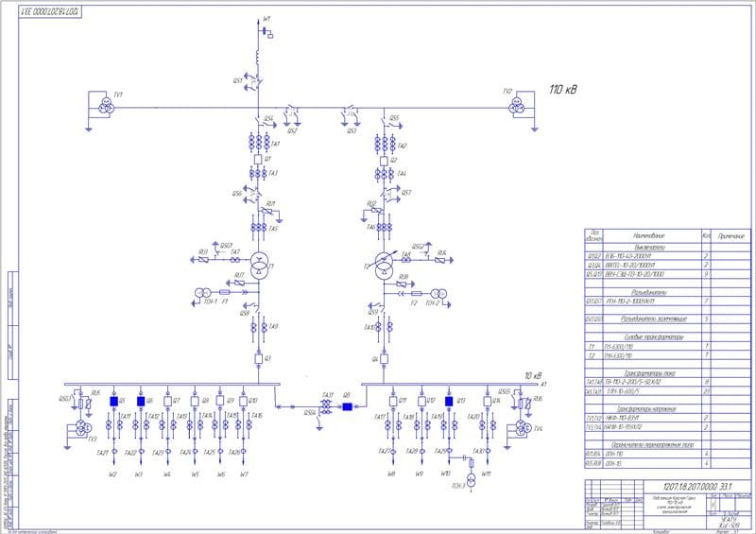
Task: Click the Q10 breaker box
Action: pyautogui.click(x=243, y=402)
